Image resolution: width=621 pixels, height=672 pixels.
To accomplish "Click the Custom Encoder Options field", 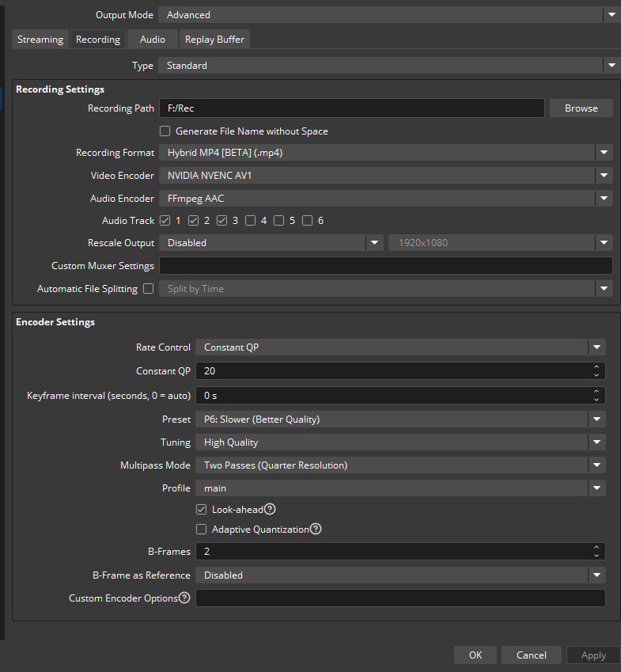I will (x=400, y=598).
